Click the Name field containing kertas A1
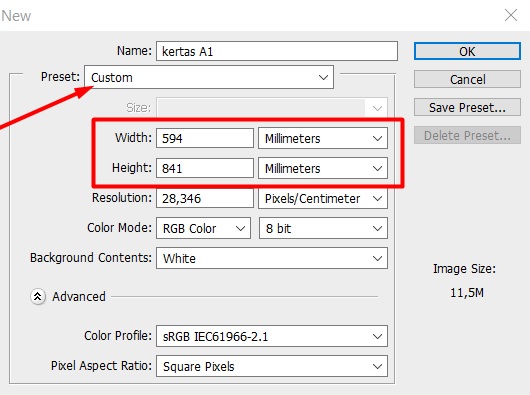This screenshot has width=530, height=395. 276,51
